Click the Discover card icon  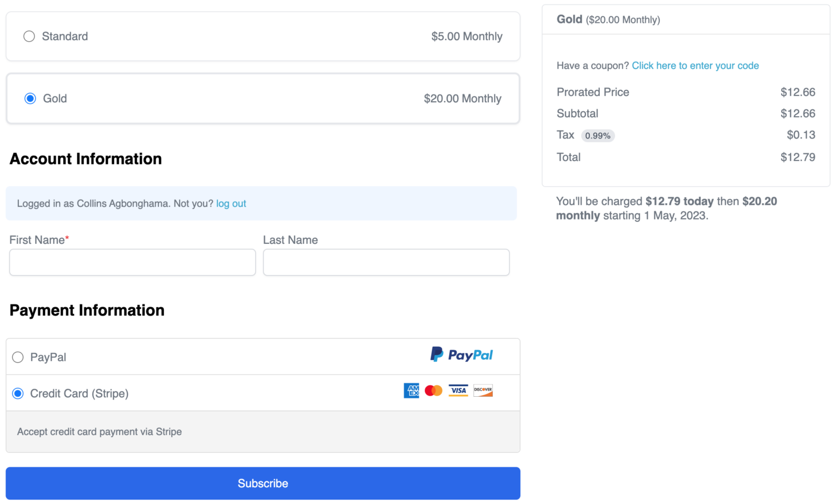(x=483, y=391)
